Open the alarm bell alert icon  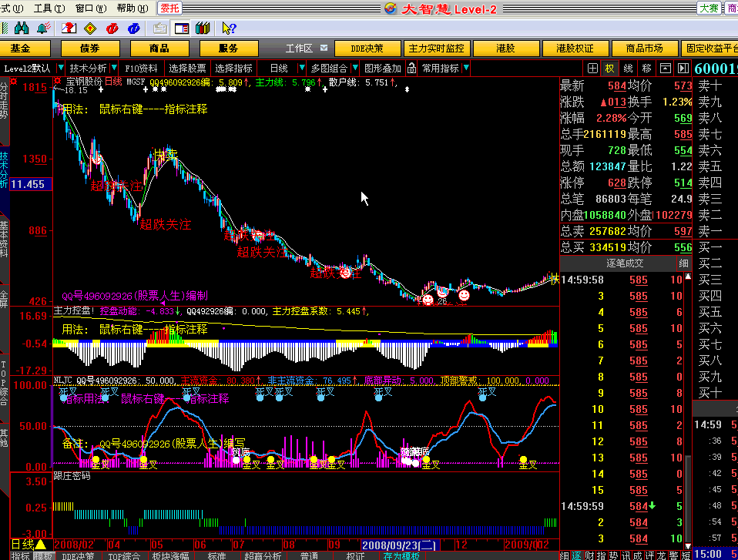click(x=44, y=29)
